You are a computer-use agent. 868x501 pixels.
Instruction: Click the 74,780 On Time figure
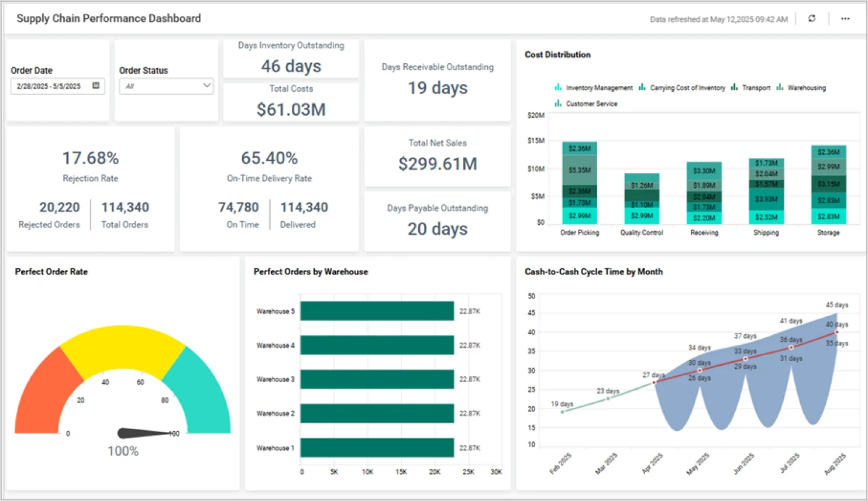tap(238, 207)
